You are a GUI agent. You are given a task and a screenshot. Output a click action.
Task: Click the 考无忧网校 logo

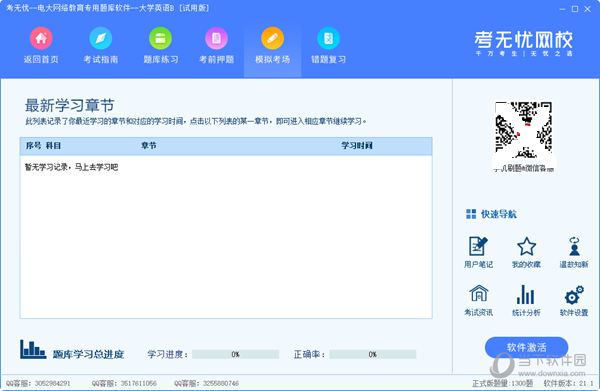point(523,43)
